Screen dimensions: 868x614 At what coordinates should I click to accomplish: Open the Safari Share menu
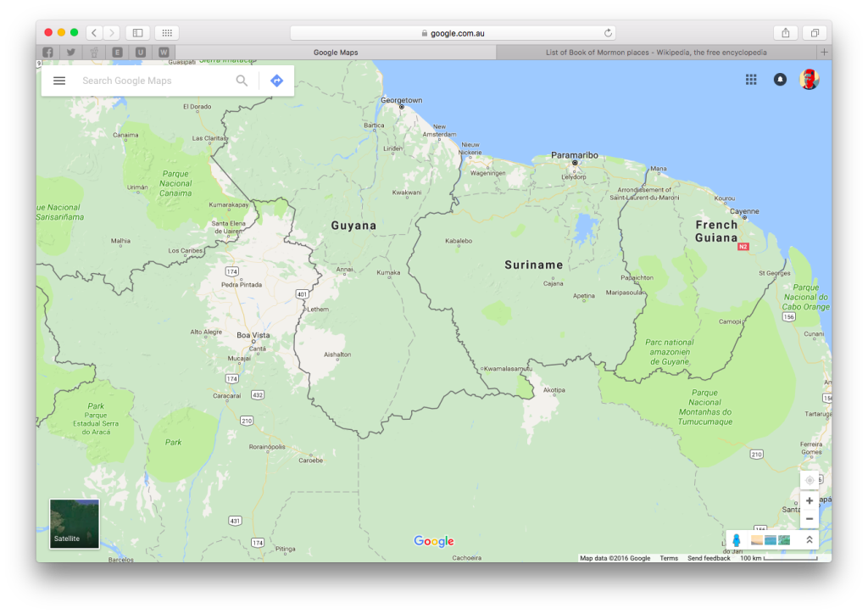point(786,33)
